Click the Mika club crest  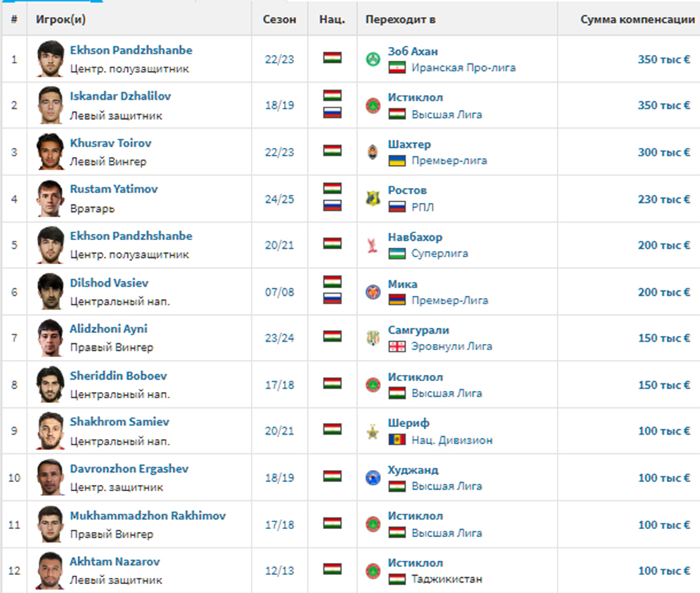373,292
